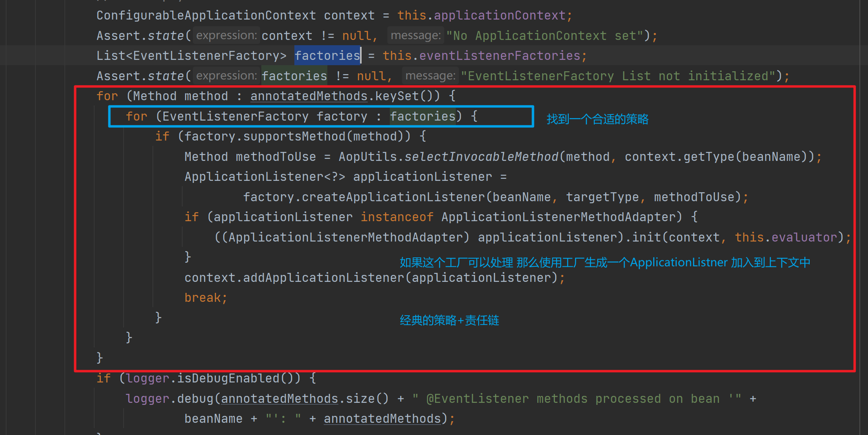Click the for keyword of the Method loop
Image resolution: width=868 pixels, height=435 pixels.
(107, 96)
